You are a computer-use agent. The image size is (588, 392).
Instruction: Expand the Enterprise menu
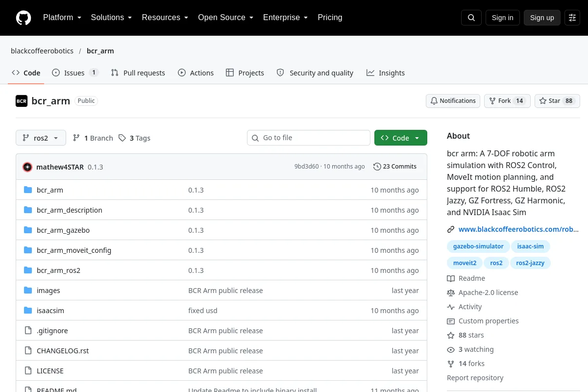pyautogui.click(x=285, y=18)
